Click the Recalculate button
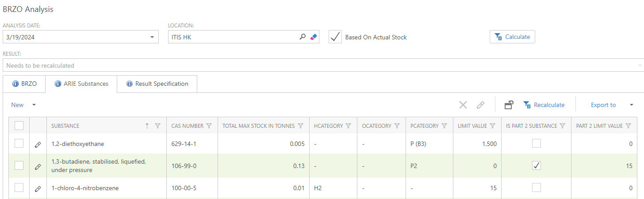 point(544,105)
